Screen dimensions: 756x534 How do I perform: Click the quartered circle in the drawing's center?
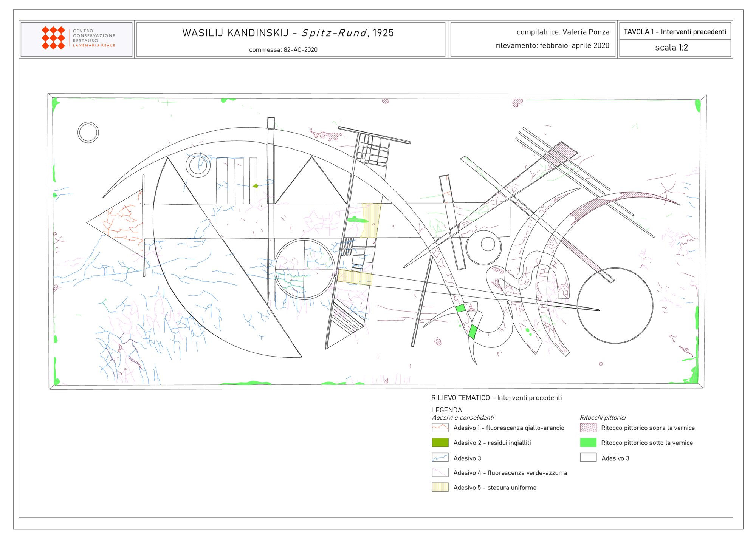(304, 269)
